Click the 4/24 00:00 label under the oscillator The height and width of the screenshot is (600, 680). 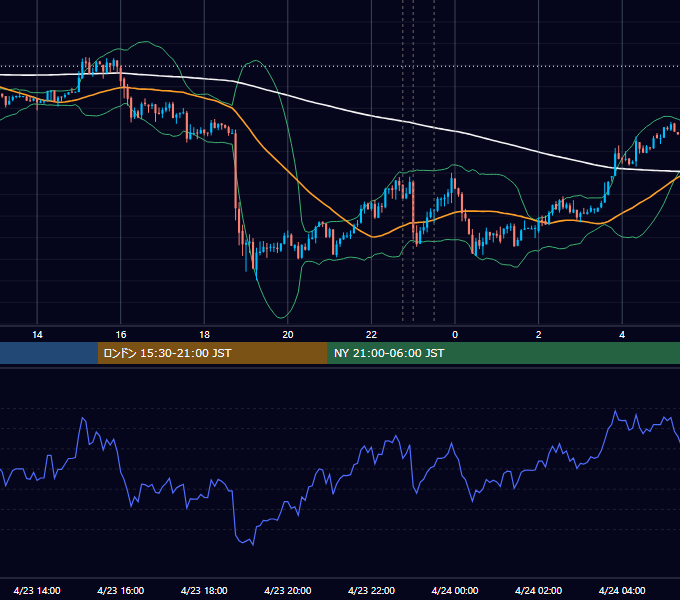[x=455, y=590]
